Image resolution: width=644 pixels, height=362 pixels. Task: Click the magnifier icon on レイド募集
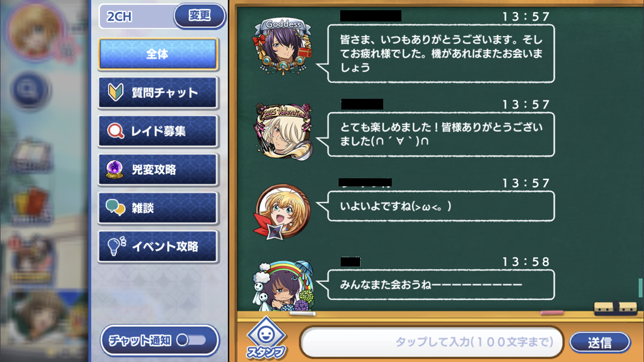coord(116,131)
